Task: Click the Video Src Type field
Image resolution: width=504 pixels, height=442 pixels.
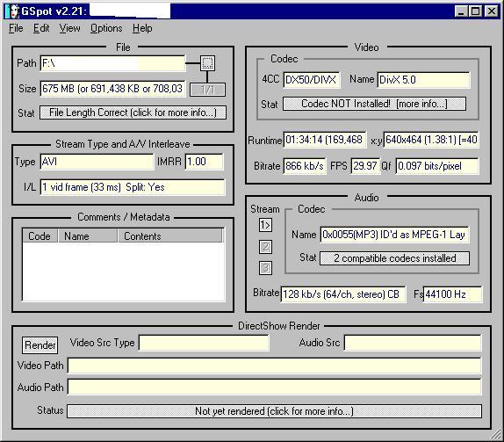Action: coord(204,343)
